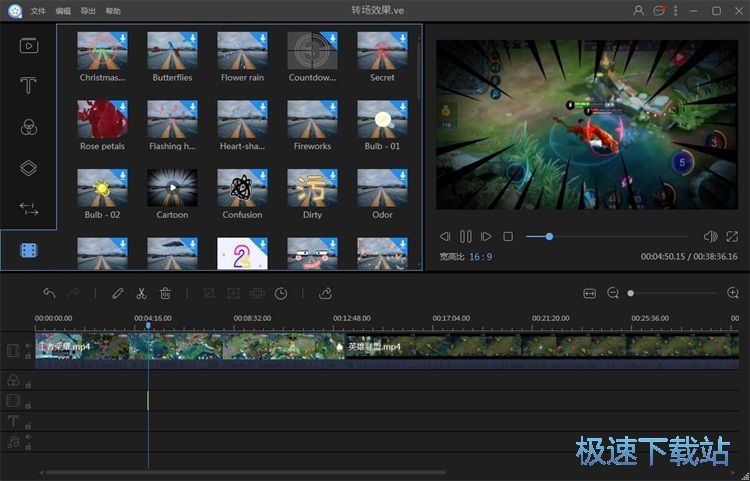Select the Secret element thumbnail
This screenshot has height=481, width=750.
click(x=382, y=51)
